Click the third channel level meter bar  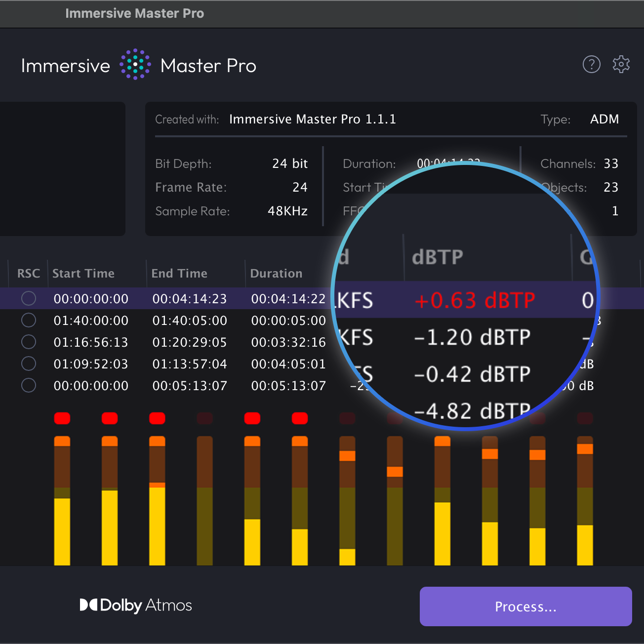point(157,500)
